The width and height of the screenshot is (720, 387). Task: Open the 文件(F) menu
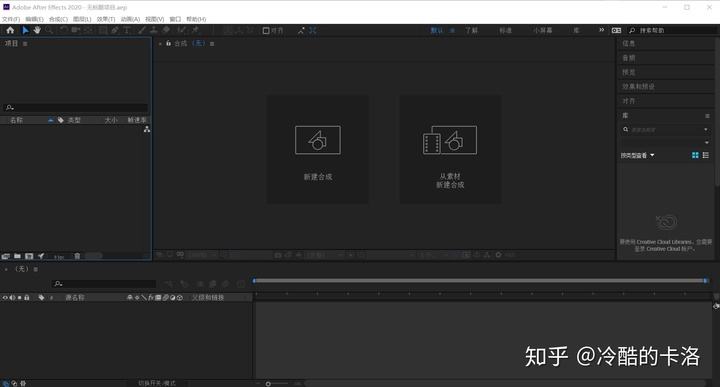point(11,19)
